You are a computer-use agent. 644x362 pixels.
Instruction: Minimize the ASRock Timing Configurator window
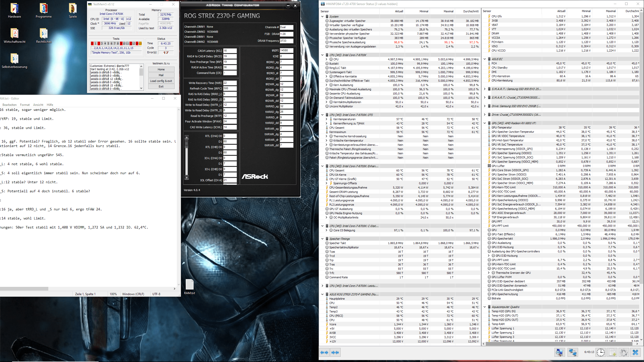[x=288, y=6]
